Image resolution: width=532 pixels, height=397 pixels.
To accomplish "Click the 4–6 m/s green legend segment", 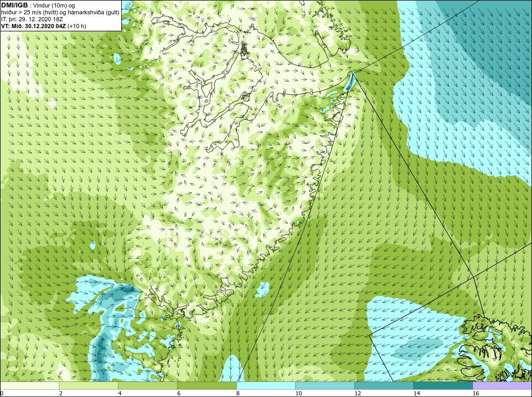I will click(148, 385).
